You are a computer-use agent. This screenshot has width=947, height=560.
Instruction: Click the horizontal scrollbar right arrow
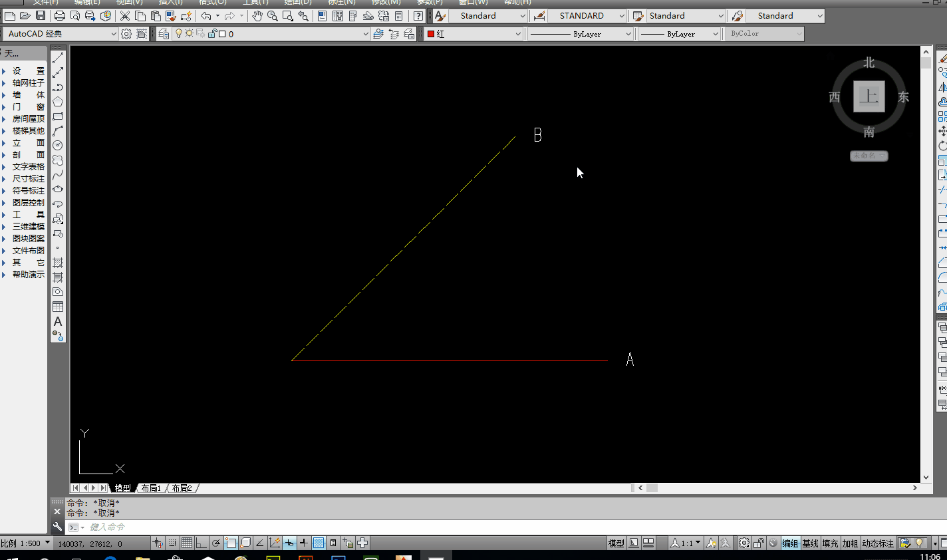pyautogui.click(x=915, y=488)
